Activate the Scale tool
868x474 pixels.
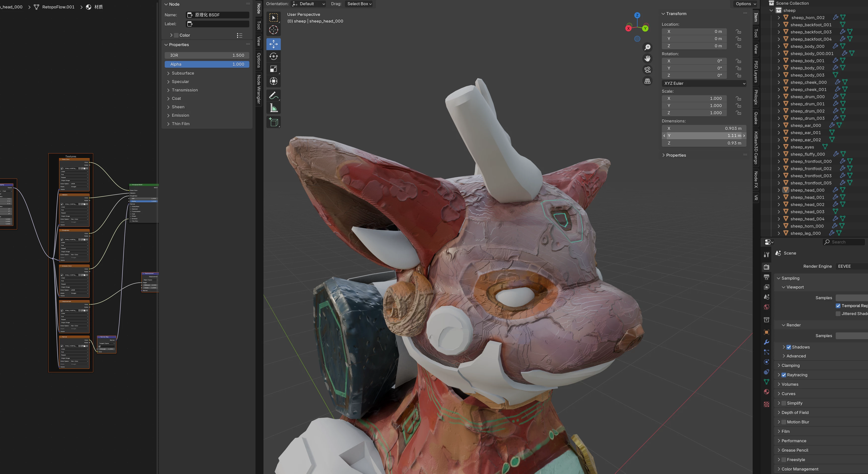(x=273, y=69)
